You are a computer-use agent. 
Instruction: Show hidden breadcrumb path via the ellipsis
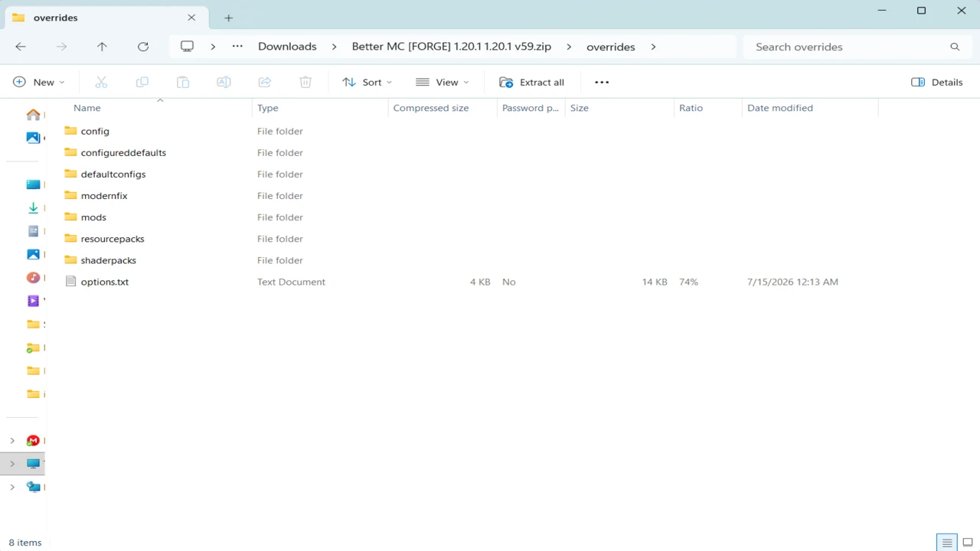[237, 47]
